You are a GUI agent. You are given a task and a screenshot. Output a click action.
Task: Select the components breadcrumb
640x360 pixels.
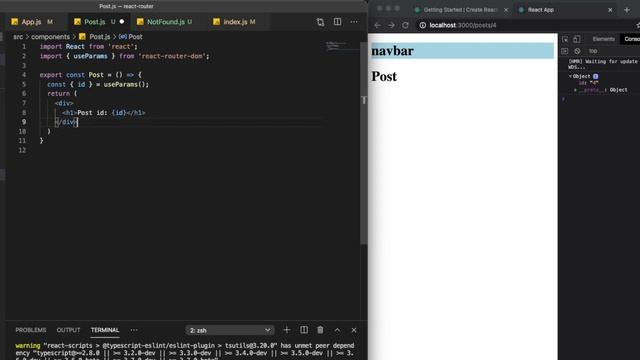pos(51,37)
